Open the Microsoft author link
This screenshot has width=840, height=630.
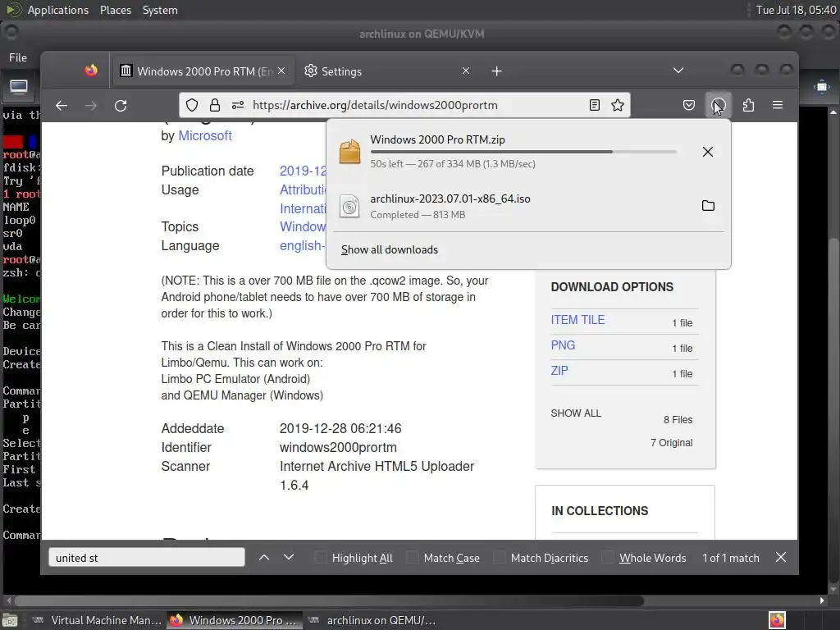click(204, 135)
